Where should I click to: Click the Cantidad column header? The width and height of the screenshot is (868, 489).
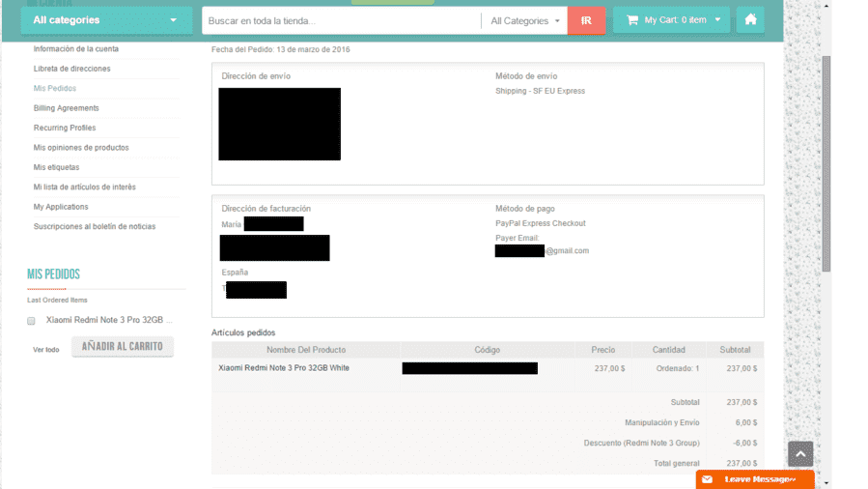pyautogui.click(x=669, y=350)
